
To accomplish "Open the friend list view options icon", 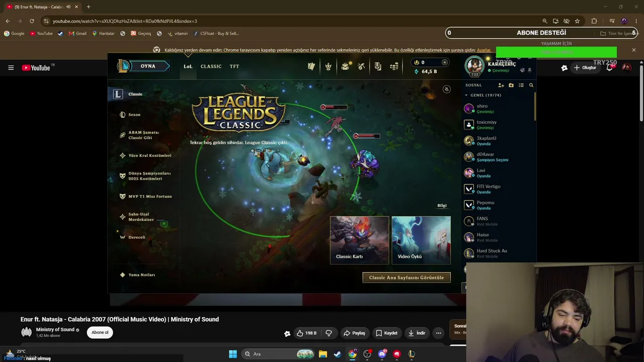I will click(521, 85).
